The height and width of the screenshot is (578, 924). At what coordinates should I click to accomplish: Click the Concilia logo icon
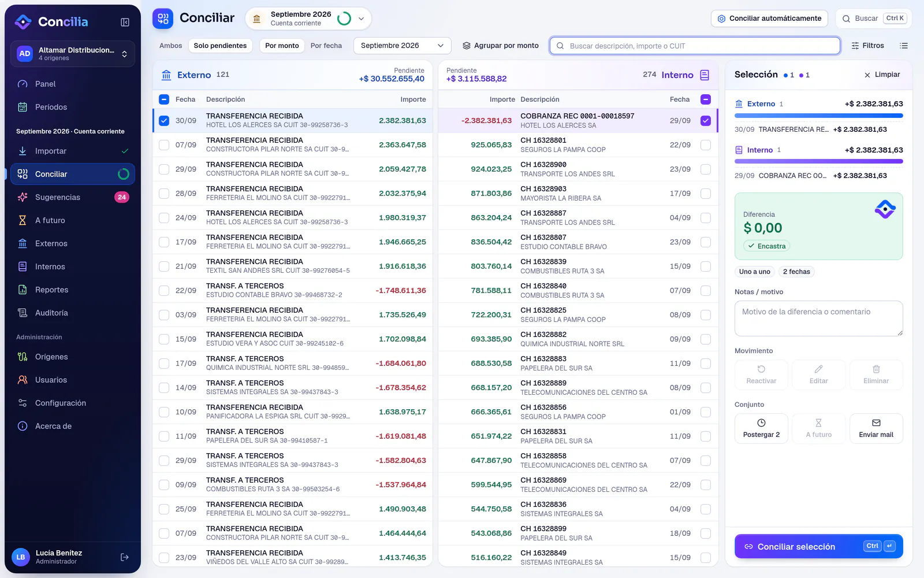(23, 22)
